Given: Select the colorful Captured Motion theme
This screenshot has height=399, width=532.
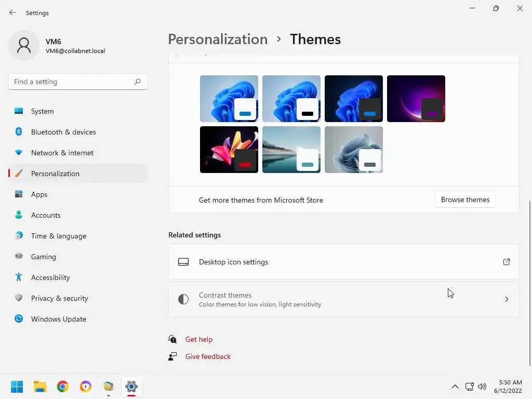Looking at the screenshot, I should [x=229, y=150].
